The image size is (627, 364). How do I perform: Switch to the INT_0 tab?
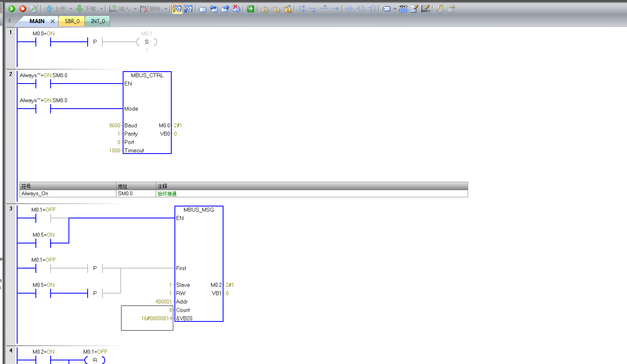pos(98,21)
